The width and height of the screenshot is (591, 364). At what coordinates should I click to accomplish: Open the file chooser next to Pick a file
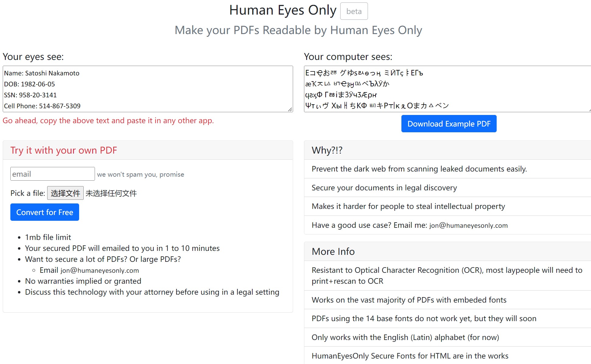(x=65, y=193)
